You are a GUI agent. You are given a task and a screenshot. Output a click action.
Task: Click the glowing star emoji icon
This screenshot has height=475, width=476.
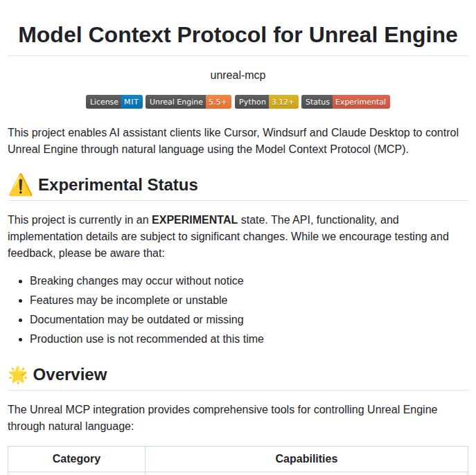pos(17,375)
